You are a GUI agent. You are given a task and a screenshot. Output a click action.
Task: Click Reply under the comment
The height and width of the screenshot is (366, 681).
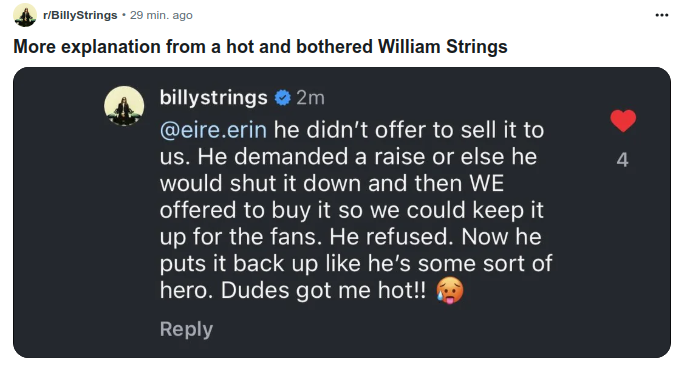coord(186,329)
